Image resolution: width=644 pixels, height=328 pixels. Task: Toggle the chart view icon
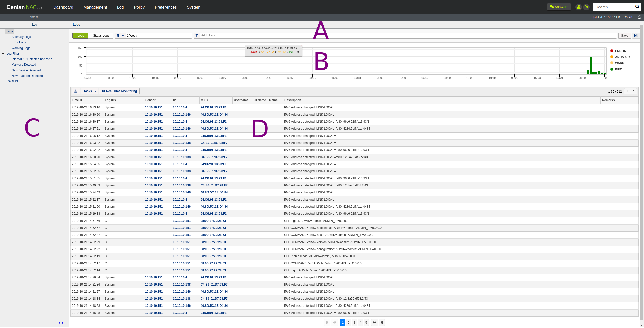[636, 36]
